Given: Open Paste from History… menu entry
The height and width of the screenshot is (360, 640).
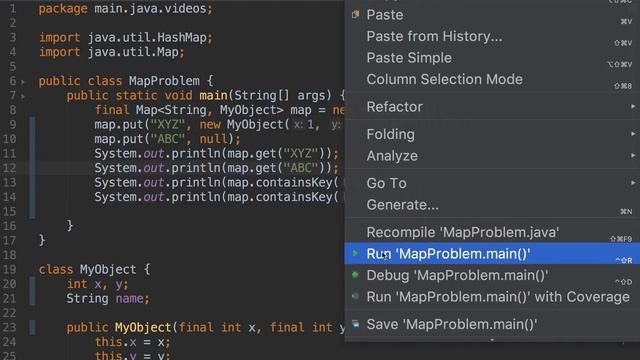Looking at the screenshot, I should (492, 36).
